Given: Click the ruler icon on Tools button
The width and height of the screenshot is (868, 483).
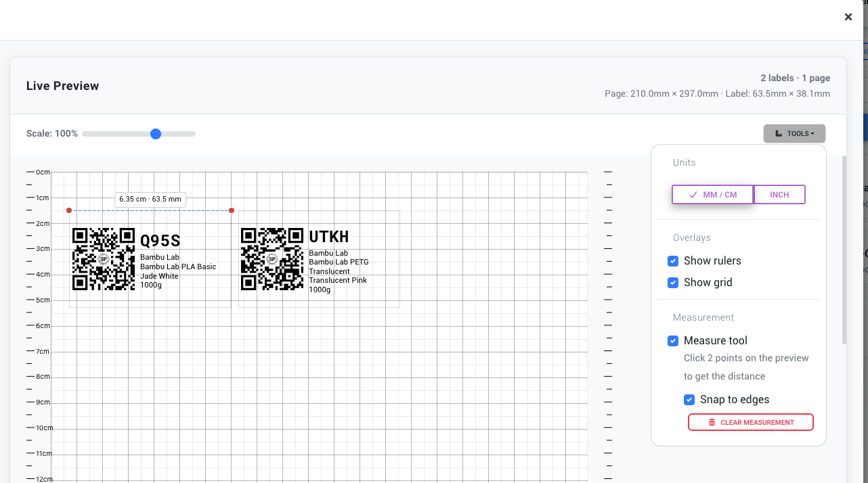Looking at the screenshot, I should point(779,134).
